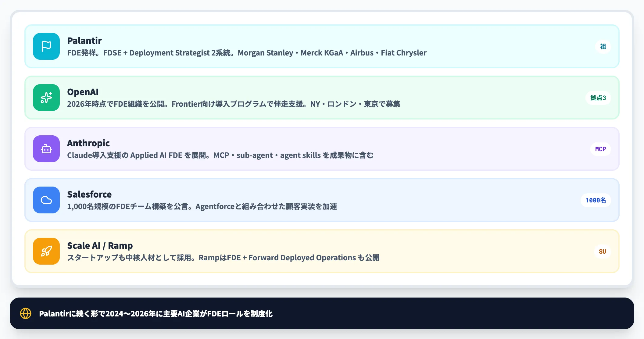644x339 pixels.
Task: Click the OpenAI sparkles icon
Action: 46,98
